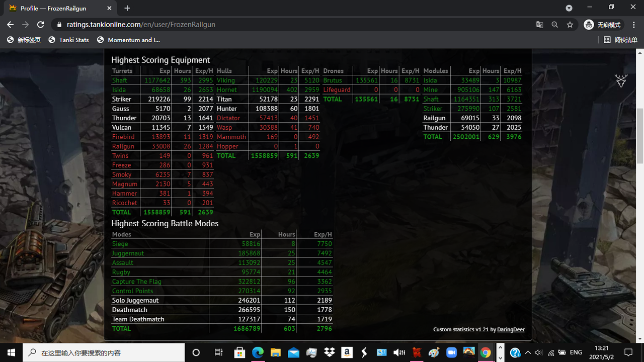Screen dimensions: 644x362
Task: Click the Solo Juggernaut mode row
Action: [222, 300]
